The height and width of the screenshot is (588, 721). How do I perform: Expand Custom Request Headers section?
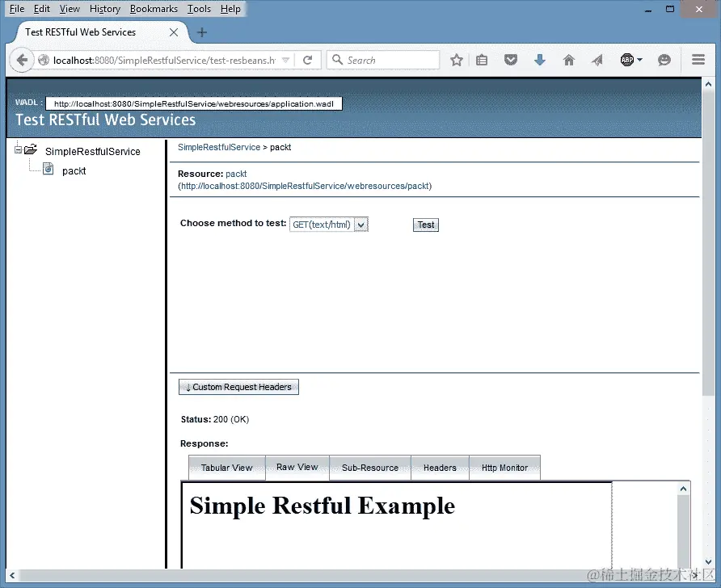238,387
